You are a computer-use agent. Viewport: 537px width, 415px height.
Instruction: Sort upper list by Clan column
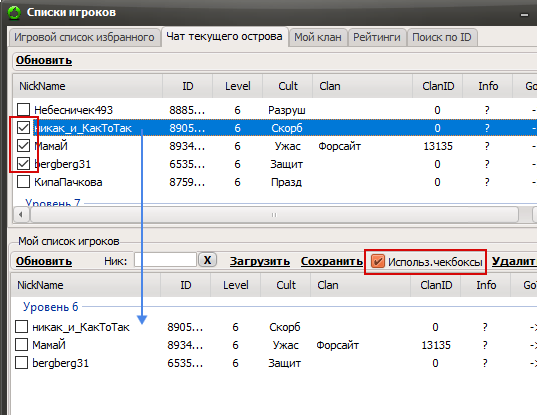[362, 86]
